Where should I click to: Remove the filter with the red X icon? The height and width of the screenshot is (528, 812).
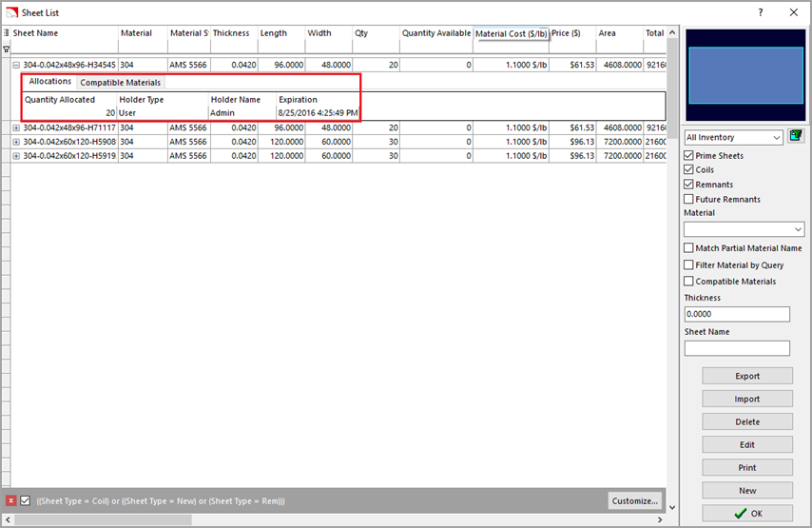tap(10, 500)
